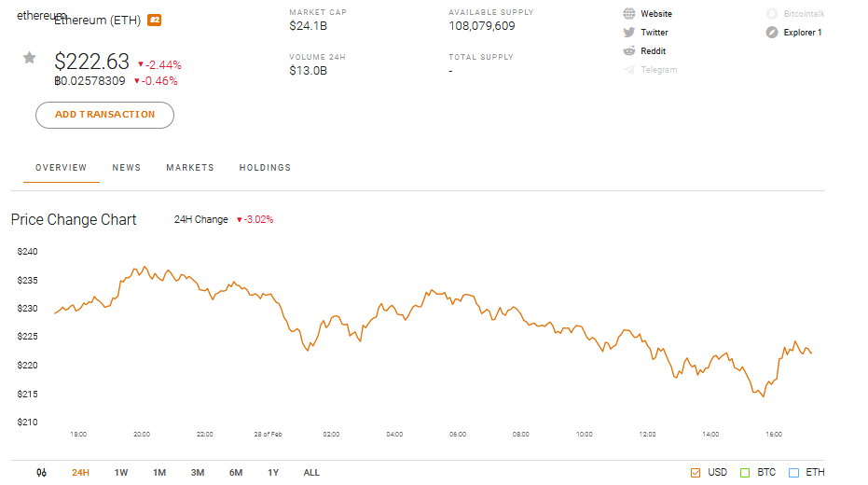Click the Explorer 1 compass icon
The image size is (868, 485).
pyautogui.click(x=772, y=33)
